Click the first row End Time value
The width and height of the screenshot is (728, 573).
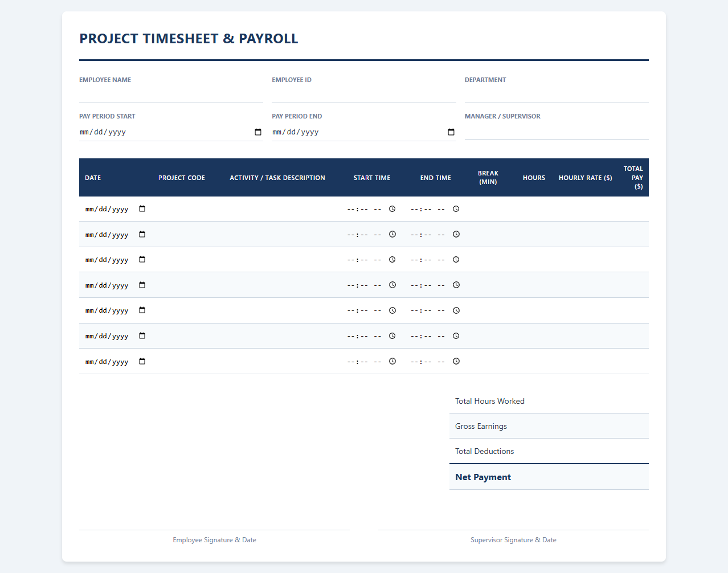click(x=428, y=209)
